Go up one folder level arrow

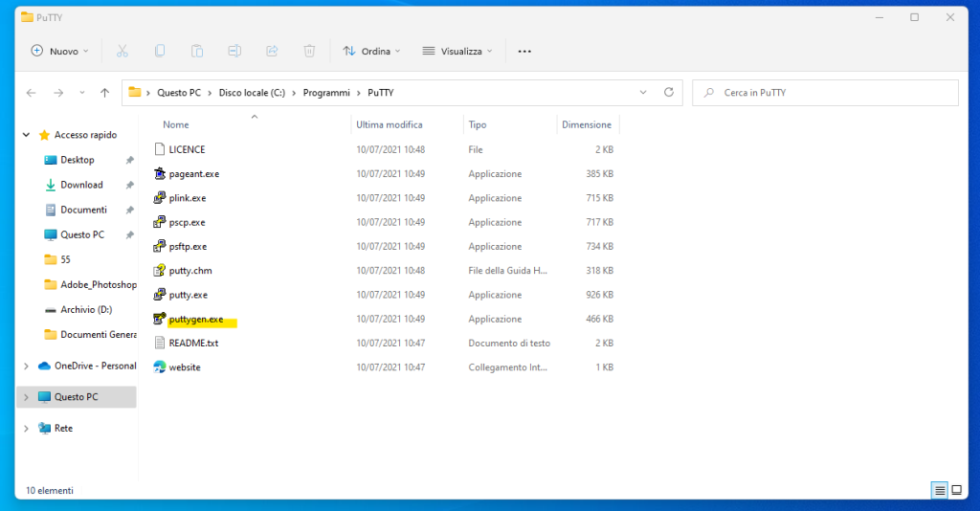[105, 93]
